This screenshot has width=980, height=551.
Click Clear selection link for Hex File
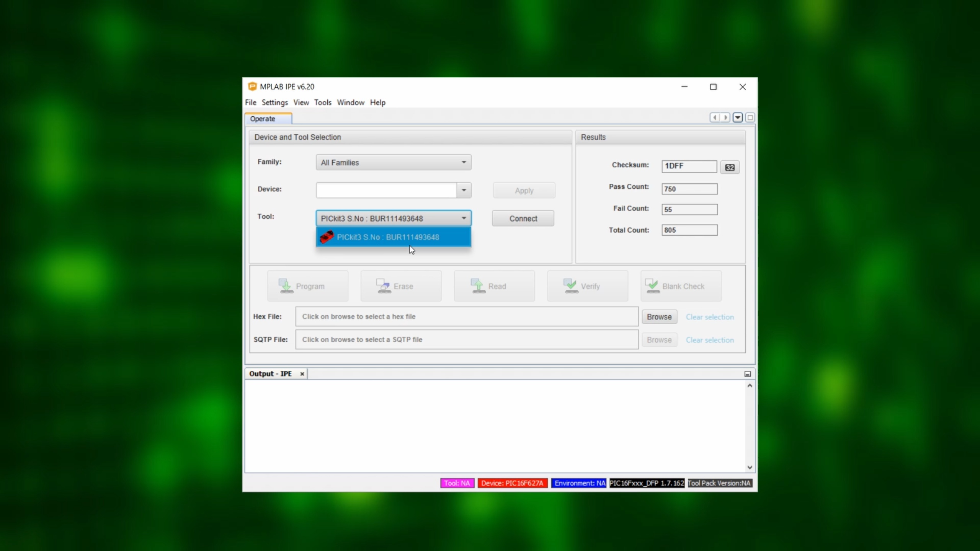[709, 317]
